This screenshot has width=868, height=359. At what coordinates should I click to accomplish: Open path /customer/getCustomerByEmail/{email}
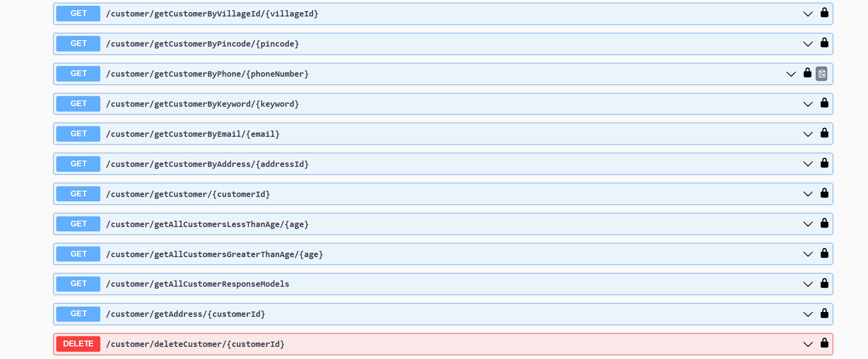tap(193, 134)
